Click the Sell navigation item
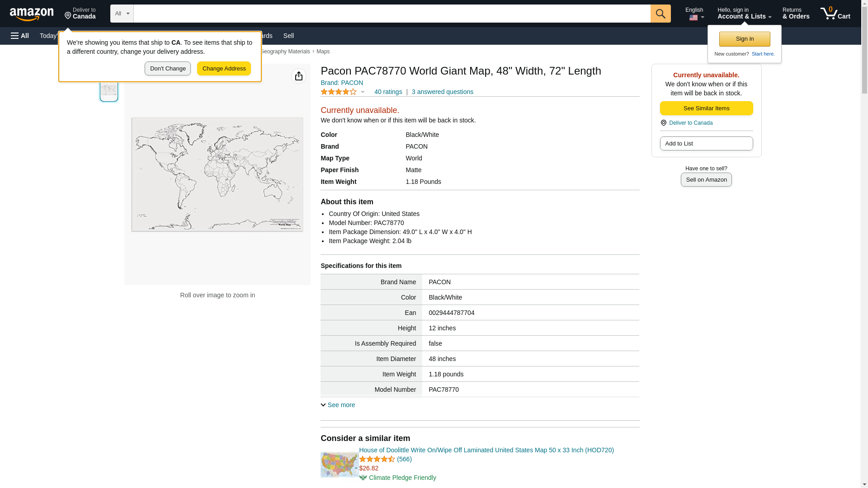The height and width of the screenshot is (488, 868). 288,36
